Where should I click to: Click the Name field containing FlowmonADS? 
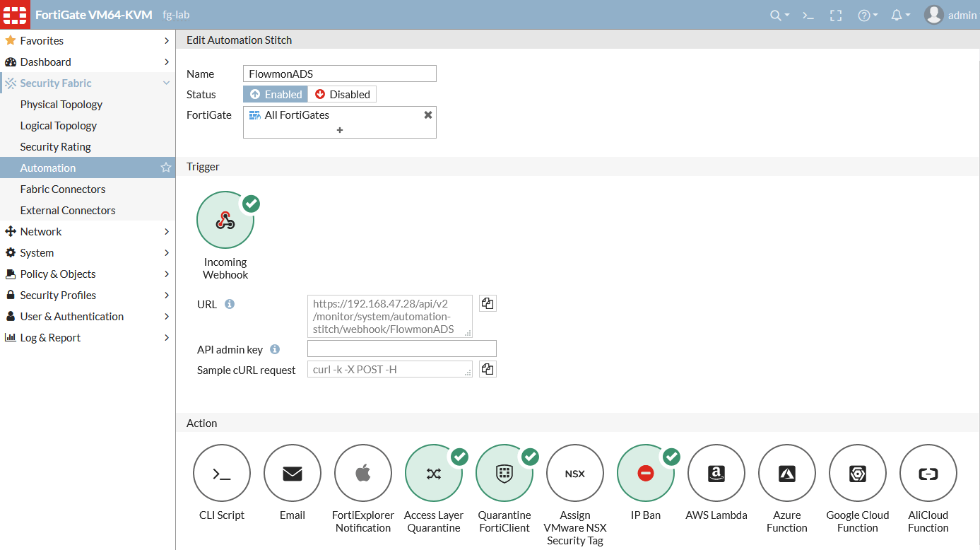tap(339, 74)
